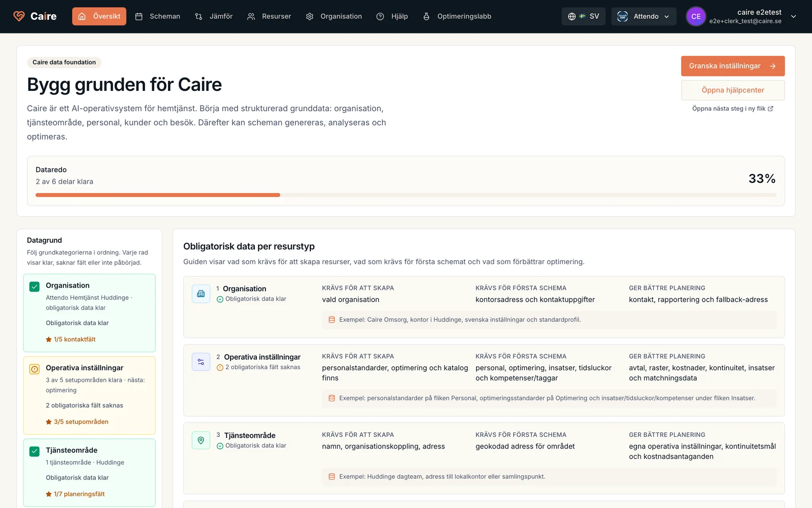Click the Öppna hjälpcenter button

click(733, 90)
